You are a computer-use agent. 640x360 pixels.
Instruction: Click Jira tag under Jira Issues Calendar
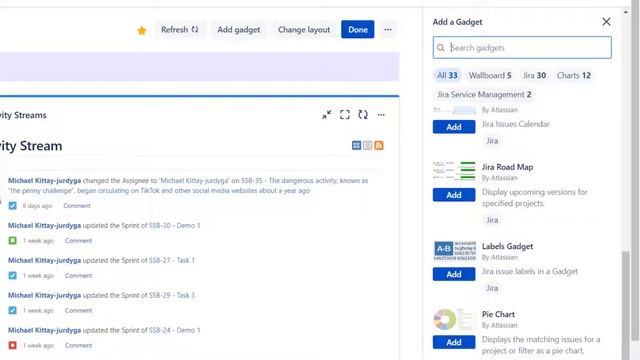[x=492, y=141]
